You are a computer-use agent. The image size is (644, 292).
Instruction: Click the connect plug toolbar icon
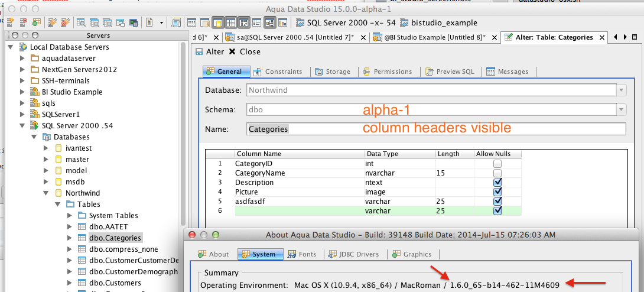(52, 23)
